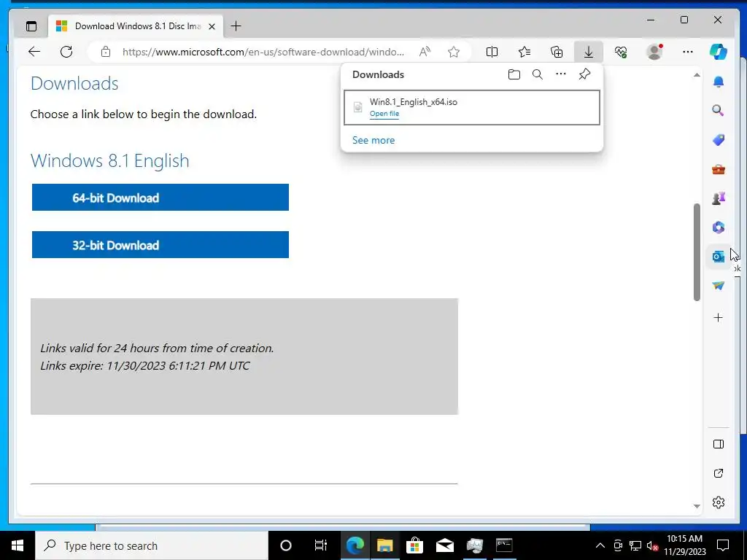Open Browser essentials heart icon
The image size is (747, 560).
(621, 52)
